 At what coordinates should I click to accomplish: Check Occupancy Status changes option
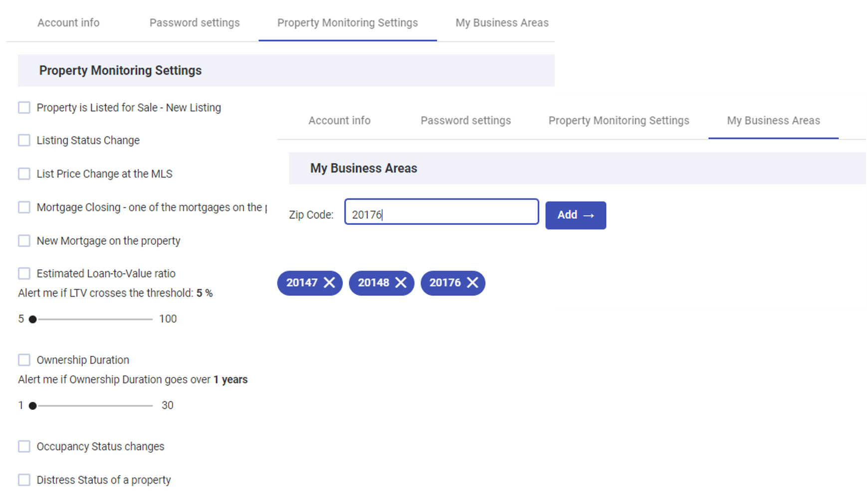click(24, 447)
